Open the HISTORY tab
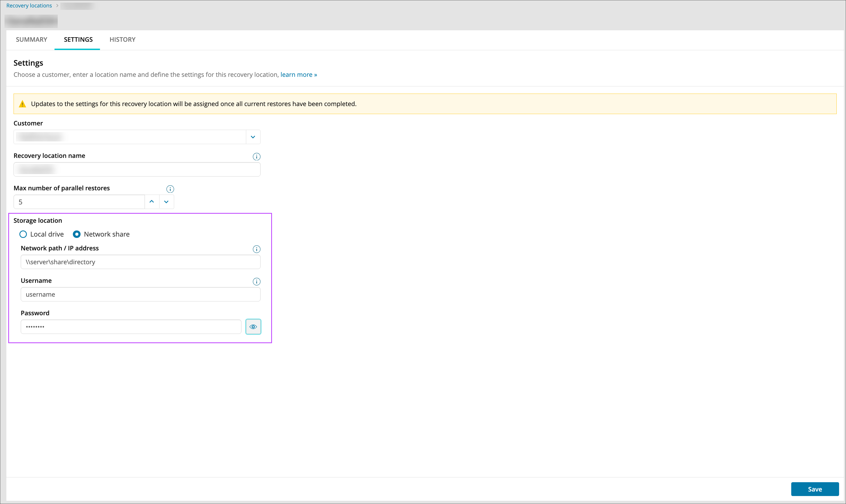The height and width of the screenshot is (504, 846). pyautogui.click(x=122, y=39)
